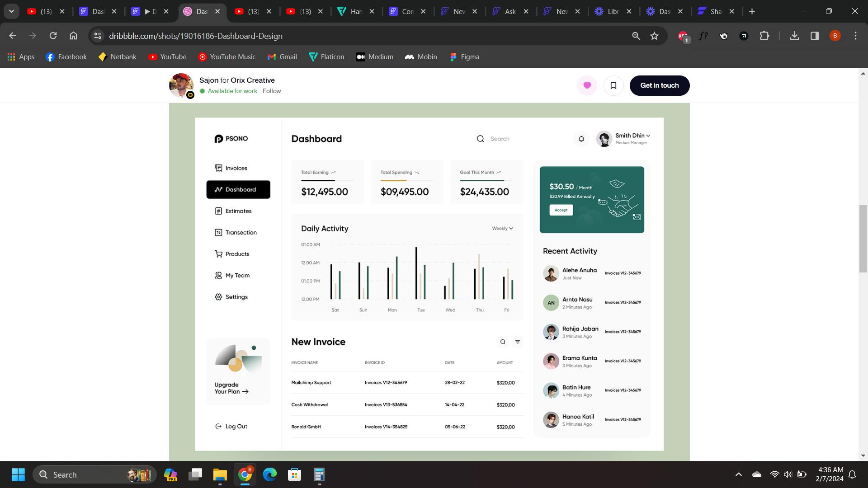Image resolution: width=868 pixels, height=488 pixels.
Task: Select Invoices in dashboard sidebar
Action: tap(236, 168)
